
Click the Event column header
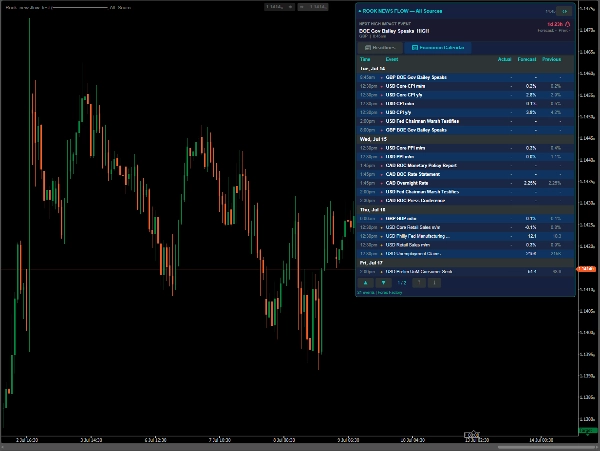[392, 59]
